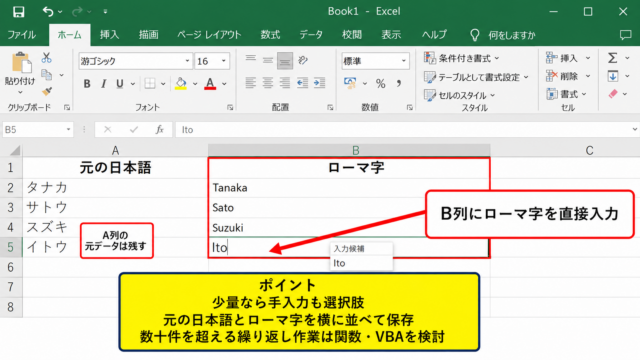
Task: Click the accounting currency format icon
Action: pyautogui.click(x=350, y=83)
